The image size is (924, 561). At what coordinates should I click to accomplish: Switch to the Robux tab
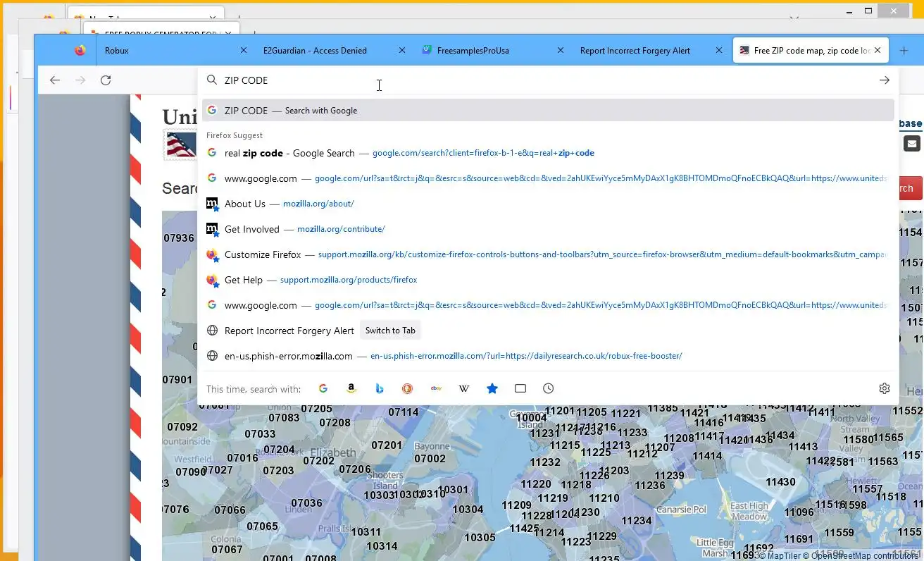tap(176, 51)
